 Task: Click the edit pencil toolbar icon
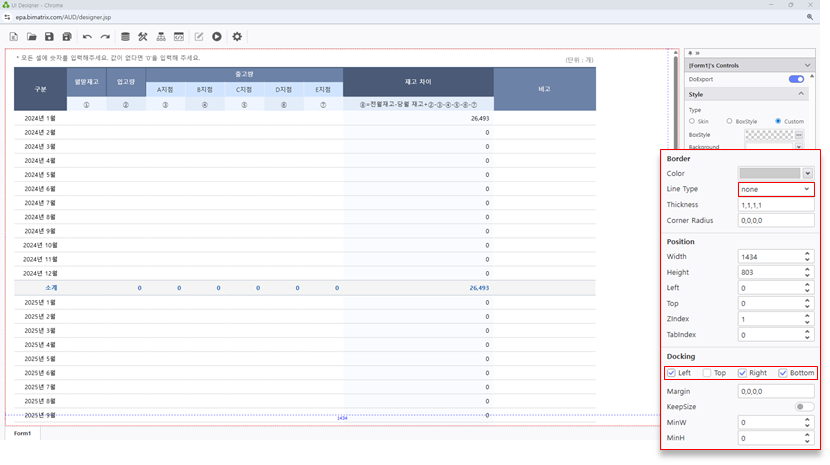click(199, 37)
